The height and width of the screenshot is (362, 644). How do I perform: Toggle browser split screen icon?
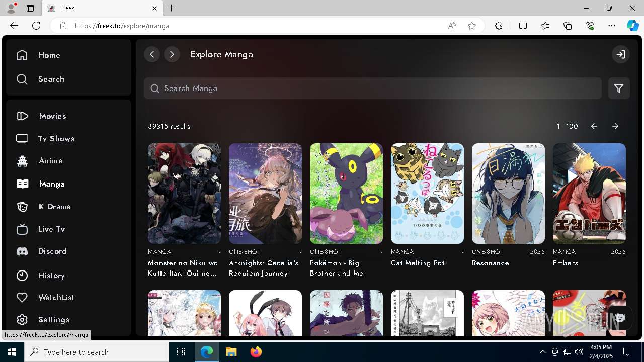point(523,26)
